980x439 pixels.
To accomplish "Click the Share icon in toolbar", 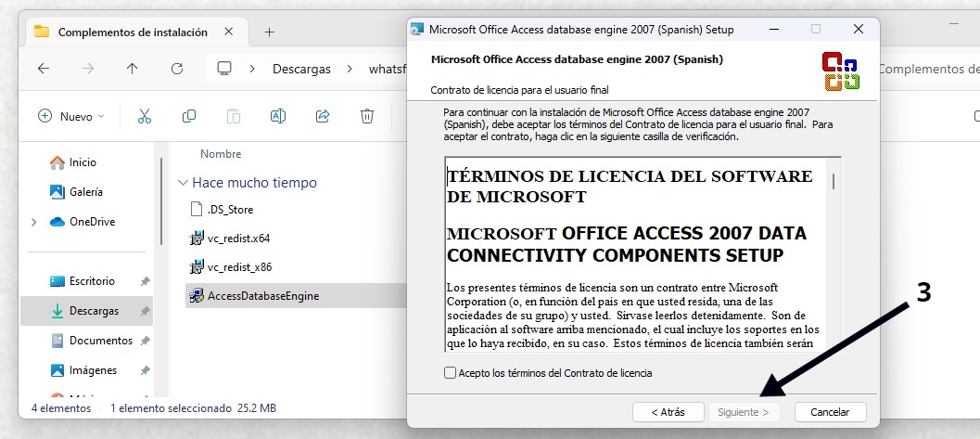I will point(323,116).
